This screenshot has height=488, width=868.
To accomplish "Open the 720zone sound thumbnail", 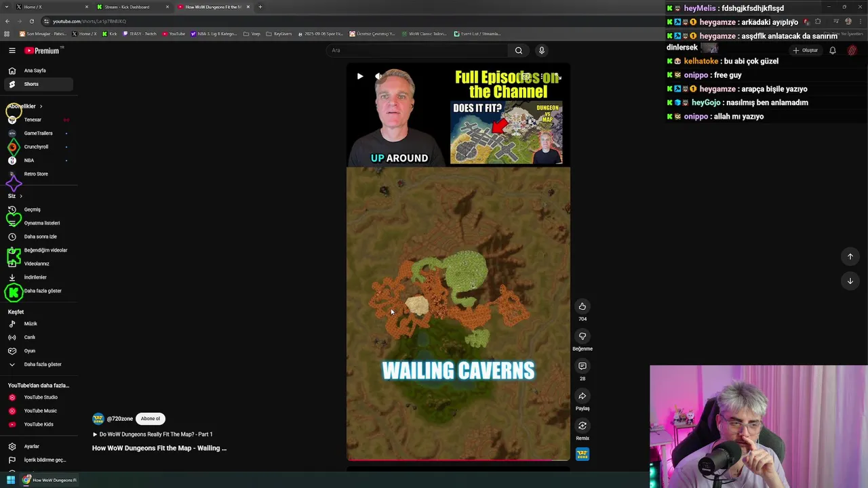I will (x=583, y=454).
